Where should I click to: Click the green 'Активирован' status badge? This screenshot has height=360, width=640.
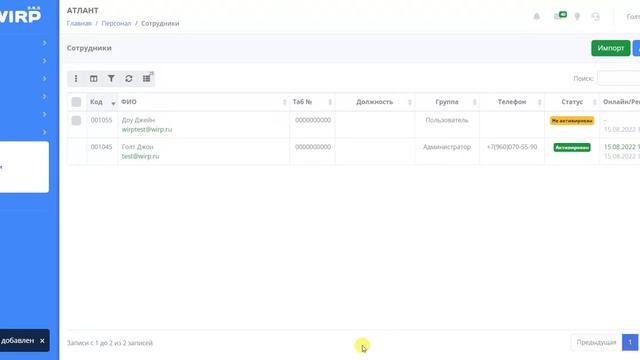tap(572, 147)
